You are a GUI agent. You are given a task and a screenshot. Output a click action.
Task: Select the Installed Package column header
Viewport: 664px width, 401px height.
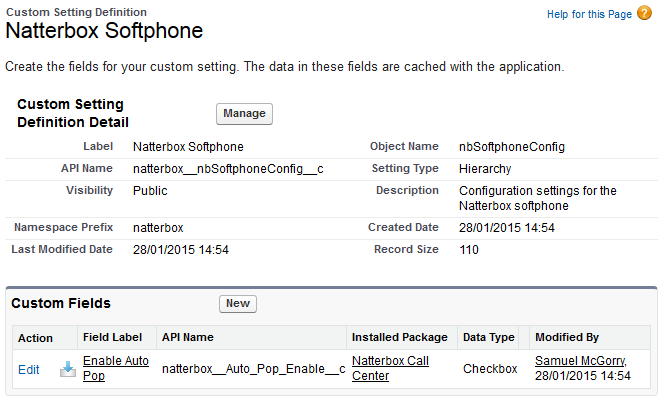[399, 338]
